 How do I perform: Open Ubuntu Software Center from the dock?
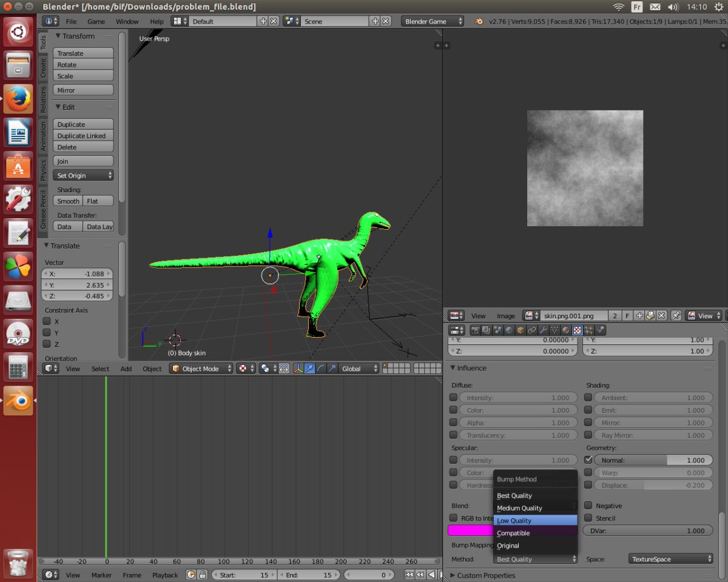pyautogui.click(x=18, y=166)
